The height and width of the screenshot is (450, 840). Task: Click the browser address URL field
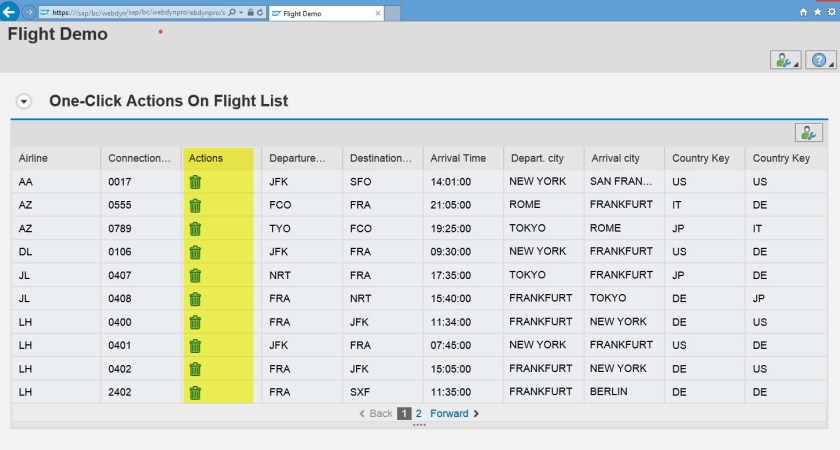pyautogui.click(x=138, y=12)
